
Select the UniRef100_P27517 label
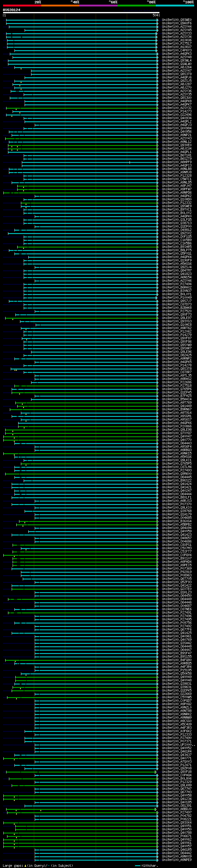pos(177,43)
